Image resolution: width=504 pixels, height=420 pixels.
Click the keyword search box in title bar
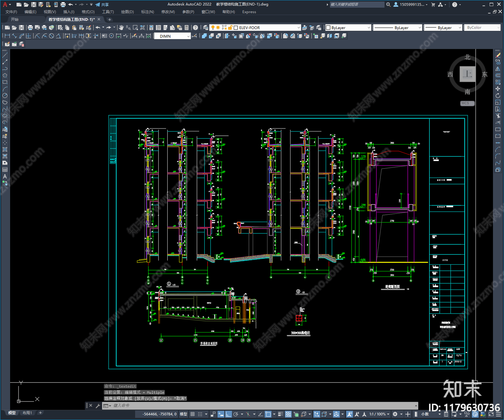[357, 4]
